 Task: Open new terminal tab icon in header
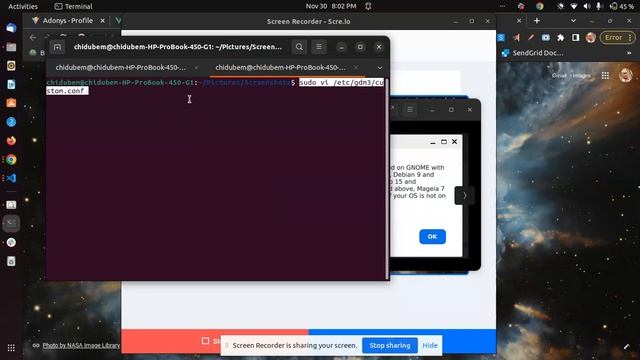(58, 47)
